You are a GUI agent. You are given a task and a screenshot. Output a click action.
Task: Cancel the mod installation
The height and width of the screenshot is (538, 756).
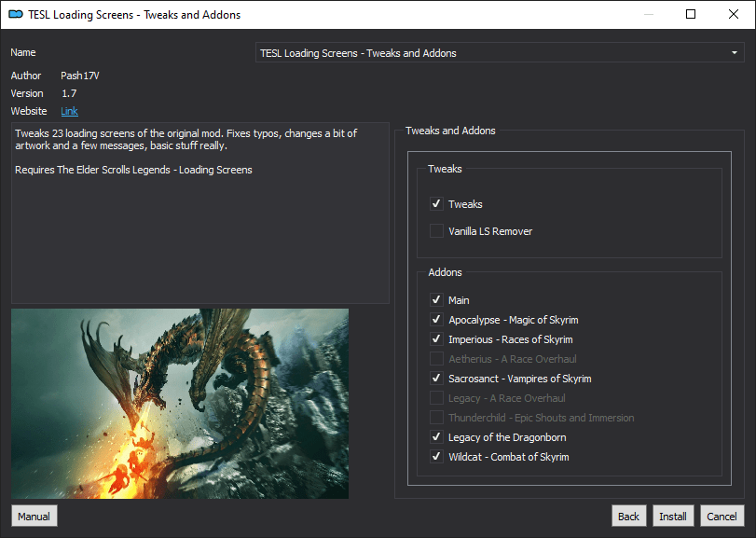point(722,517)
